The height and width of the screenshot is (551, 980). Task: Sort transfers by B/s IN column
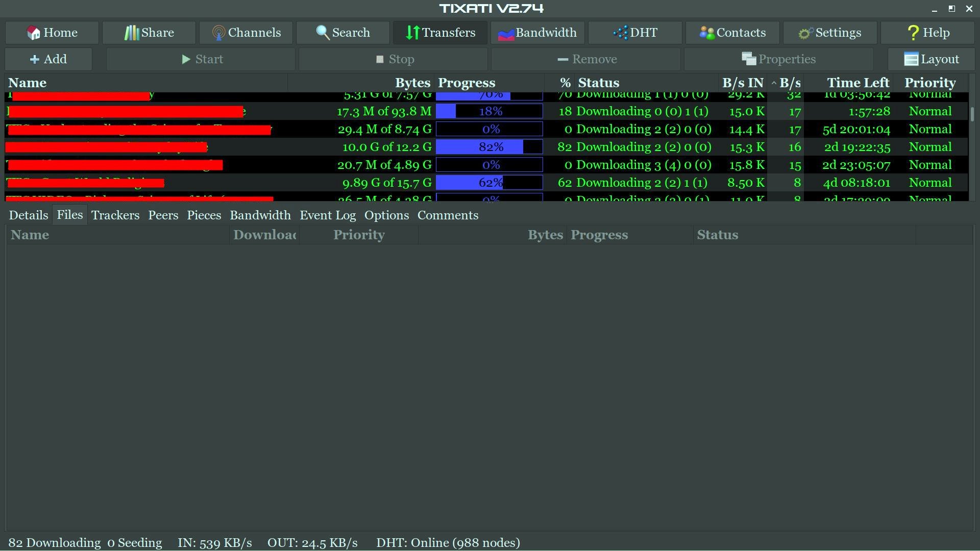tap(743, 83)
